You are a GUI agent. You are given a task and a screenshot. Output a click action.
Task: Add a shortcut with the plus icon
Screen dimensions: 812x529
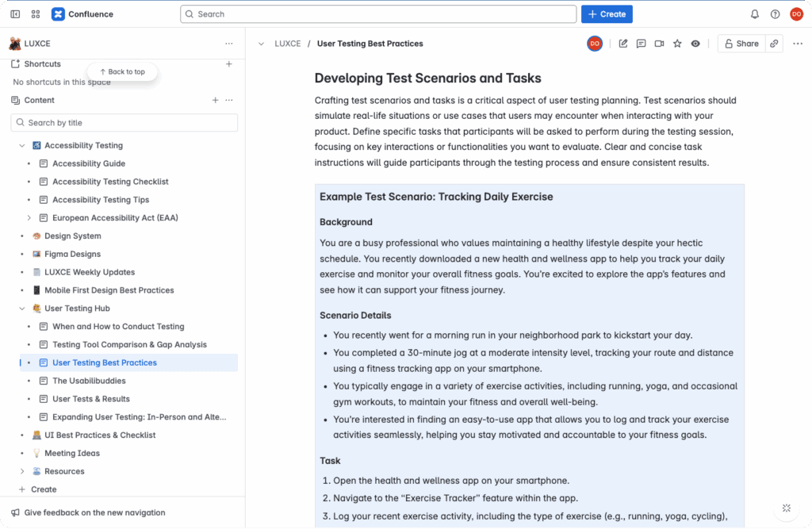228,64
